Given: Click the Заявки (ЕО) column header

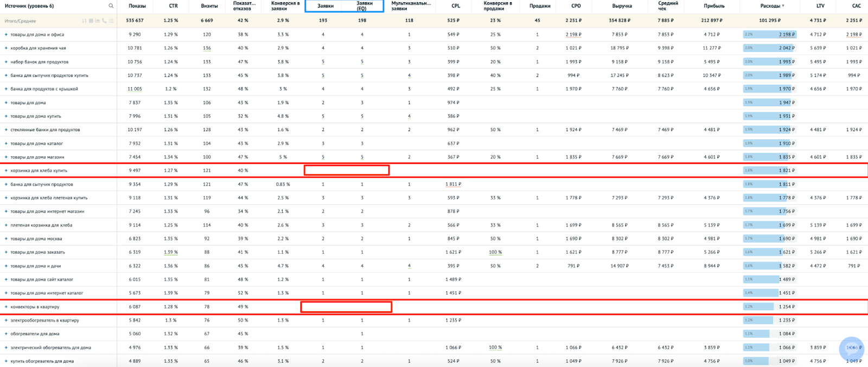Looking at the screenshot, I should click(x=363, y=6).
